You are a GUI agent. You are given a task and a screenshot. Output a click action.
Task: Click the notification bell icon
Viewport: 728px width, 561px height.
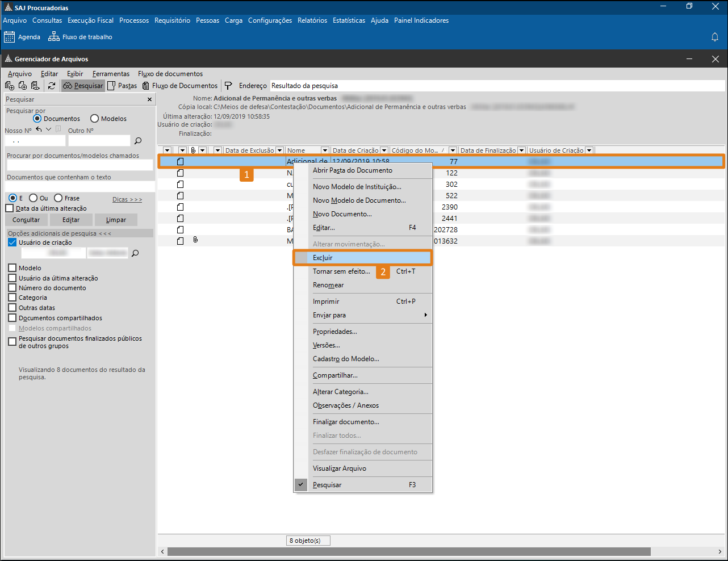[x=715, y=37]
